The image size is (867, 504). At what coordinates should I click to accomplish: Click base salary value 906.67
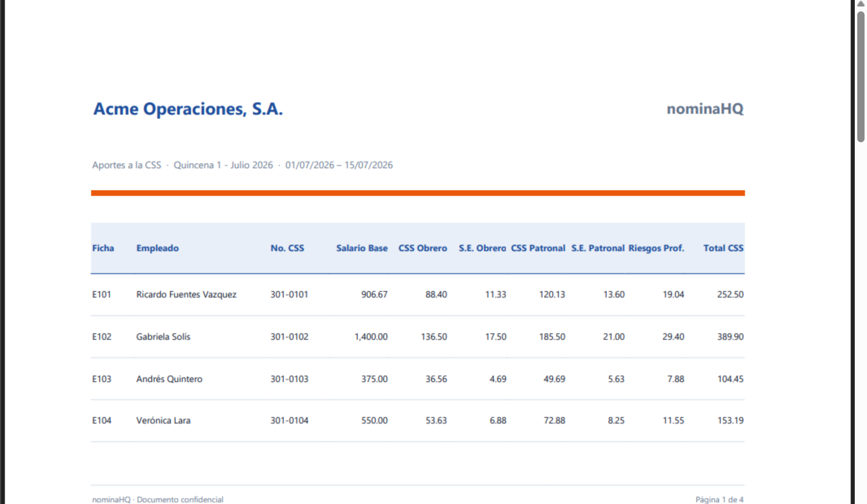click(374, 294)
